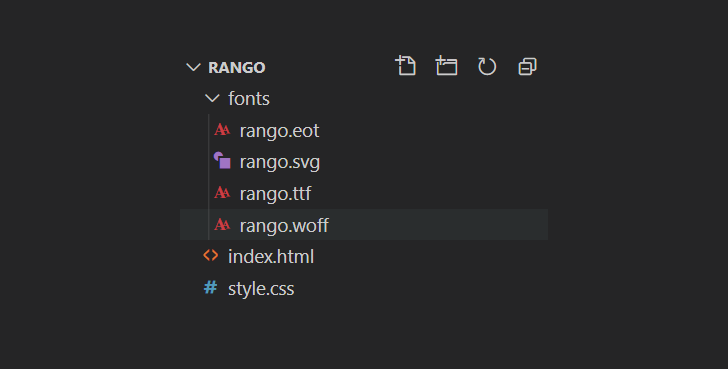
Task: Click the font icon beside rango.eot
Action: (222, 129)
